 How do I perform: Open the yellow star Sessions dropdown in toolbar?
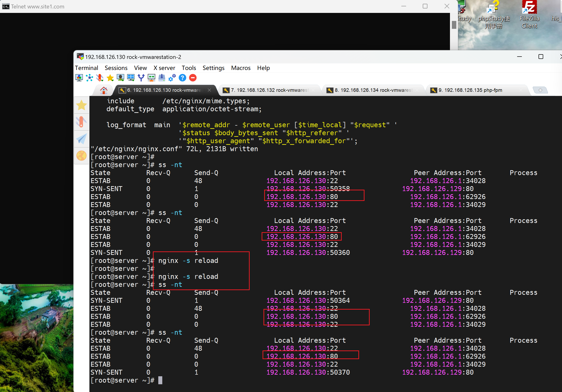110,78
